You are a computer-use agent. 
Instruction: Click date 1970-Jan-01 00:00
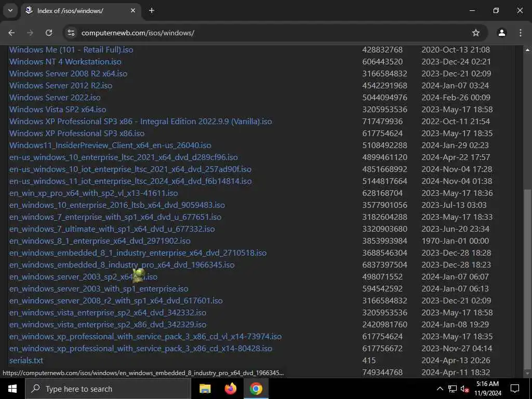pyautogui.click(x=455, y=241)
